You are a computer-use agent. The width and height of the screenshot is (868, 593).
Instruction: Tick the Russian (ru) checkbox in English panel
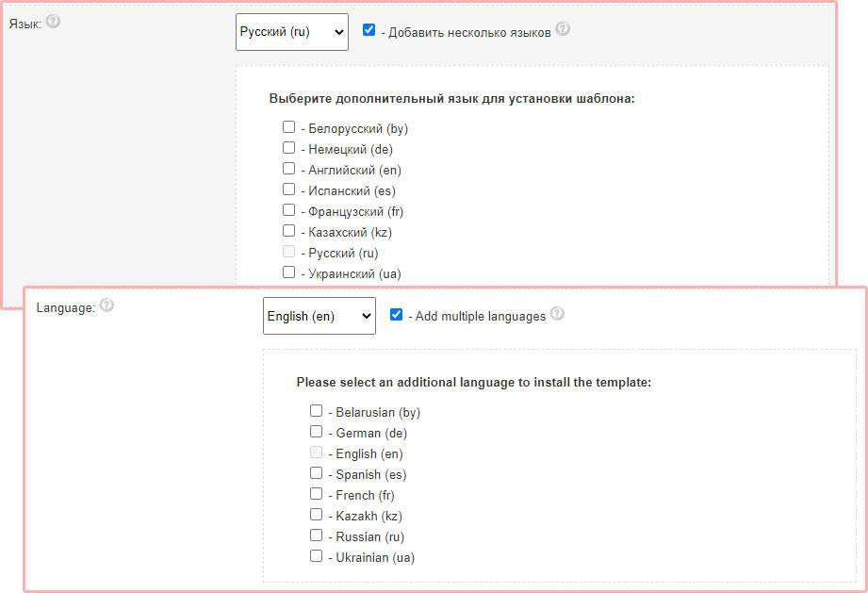pyautogui.click(x=317, y=535)
